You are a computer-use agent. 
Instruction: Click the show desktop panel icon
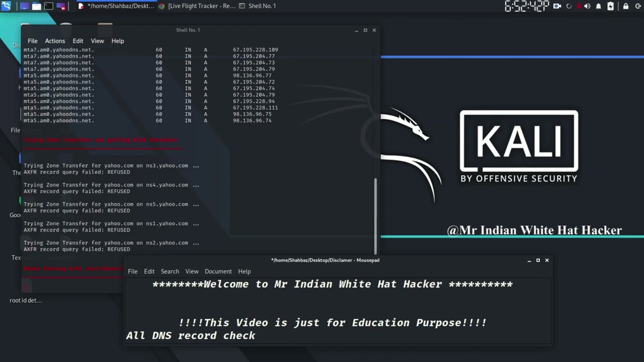point(24,6)
